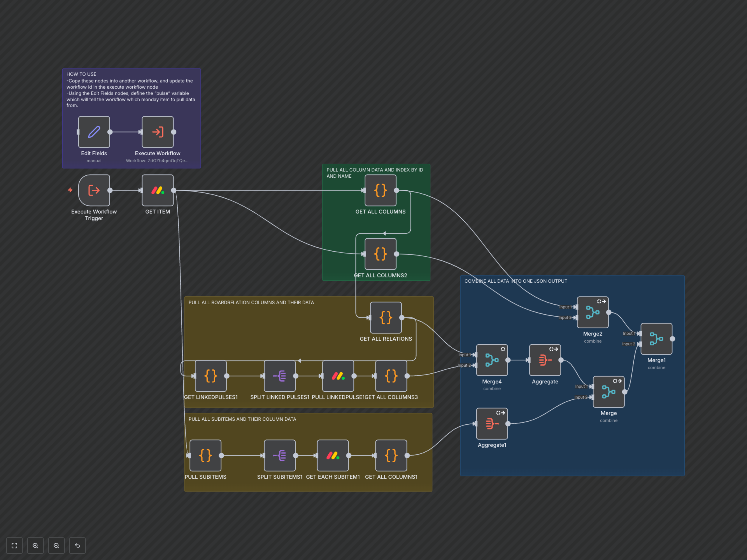Click the reset zoom button

77,545
